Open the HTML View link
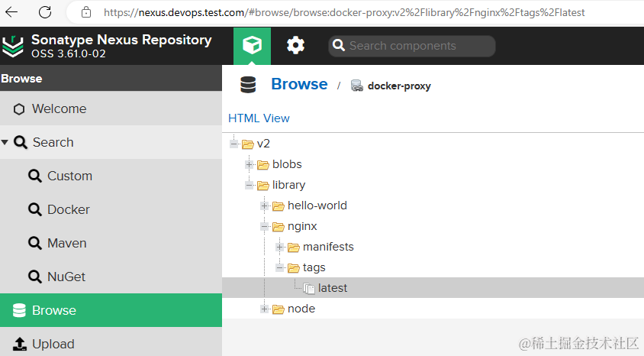 point(259,118)
